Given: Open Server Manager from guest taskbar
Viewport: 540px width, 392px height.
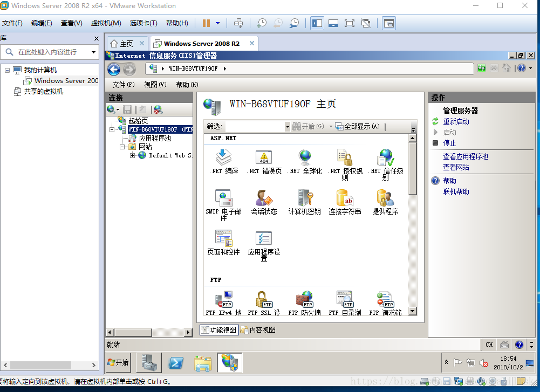Looking at the screenshot, I should 149,363.
